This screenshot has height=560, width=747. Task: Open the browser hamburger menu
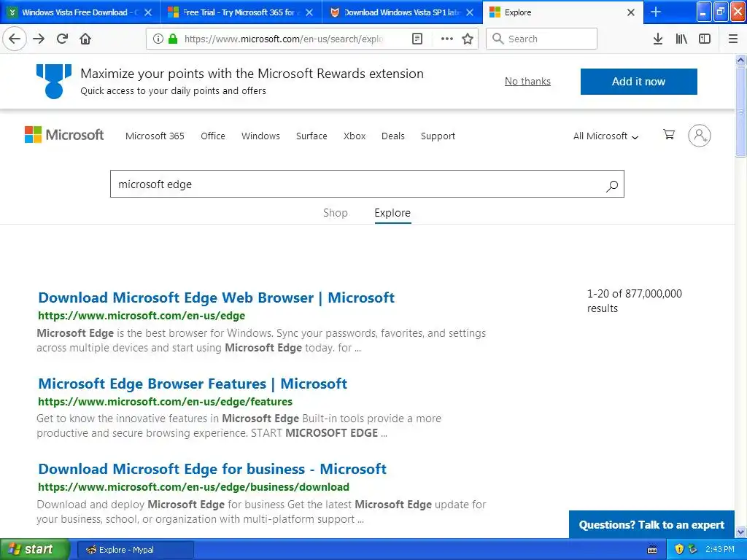(733, 39)
